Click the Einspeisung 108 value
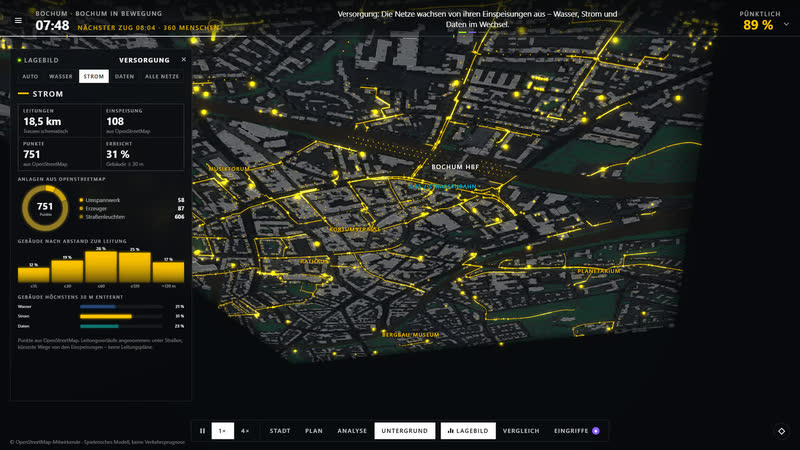 coord(115,121)
